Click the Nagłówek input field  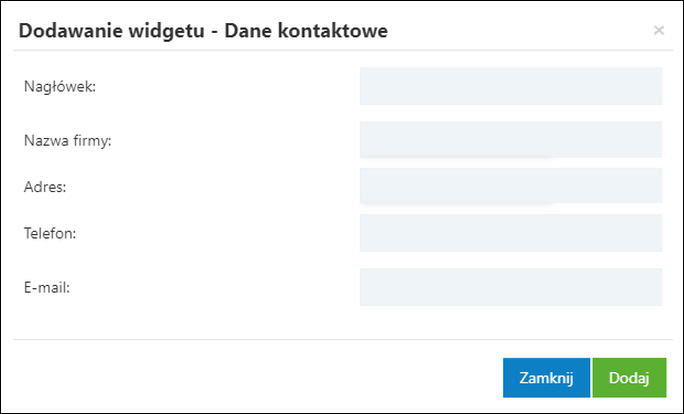510,86
